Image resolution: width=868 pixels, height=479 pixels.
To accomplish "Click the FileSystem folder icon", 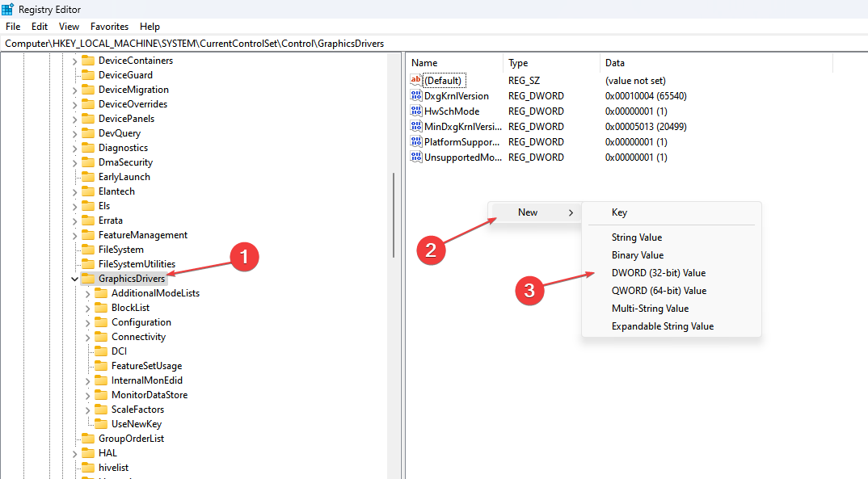I will (x=88, y=250).
